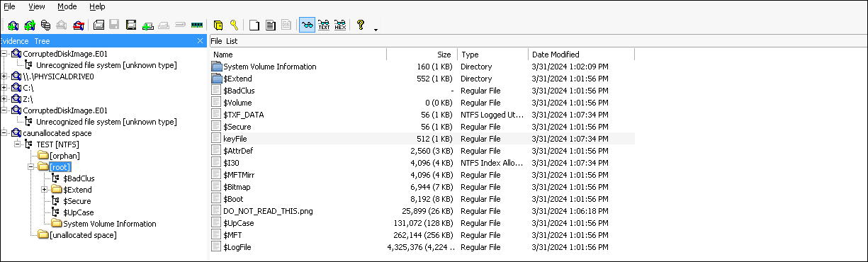This screenshot has width=868, height=262.
Task: Click the Export Logical Image (AD1) icon
Action: 131,25
